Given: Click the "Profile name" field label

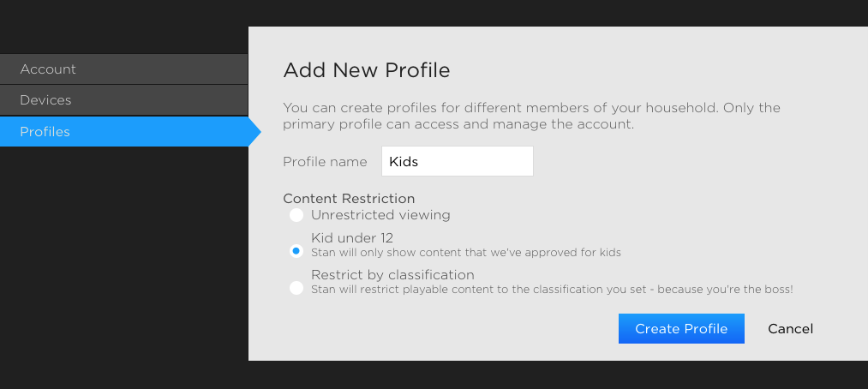Looking at the screenshot, I should [x=325, y=162].
